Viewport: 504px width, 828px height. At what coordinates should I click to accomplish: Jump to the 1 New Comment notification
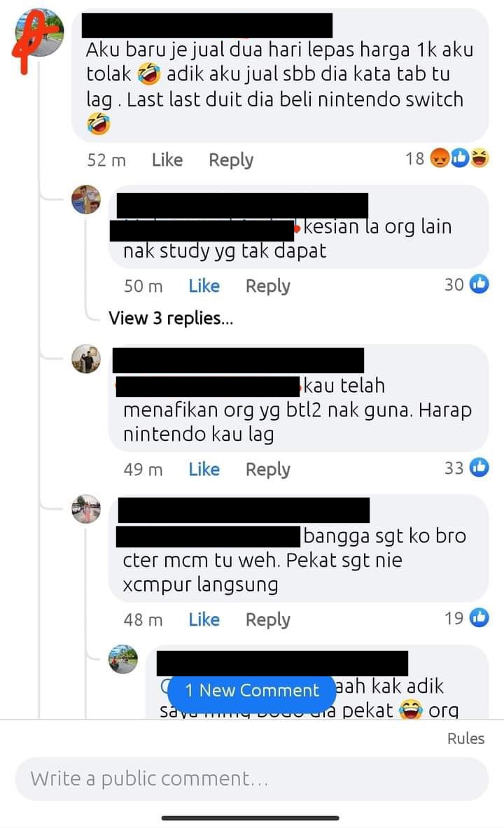tap(252, 690)
